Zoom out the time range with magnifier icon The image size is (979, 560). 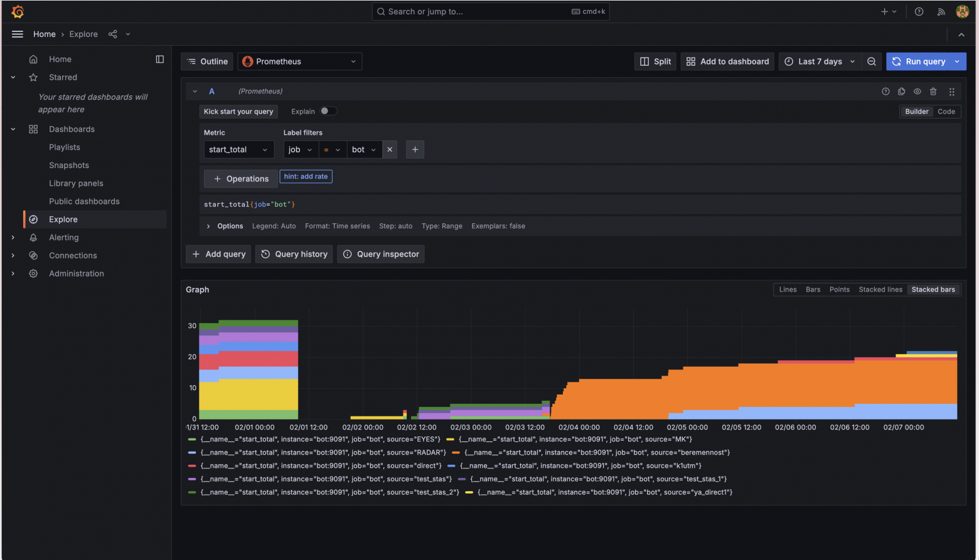pyautogui.click(x=872, y=61)
